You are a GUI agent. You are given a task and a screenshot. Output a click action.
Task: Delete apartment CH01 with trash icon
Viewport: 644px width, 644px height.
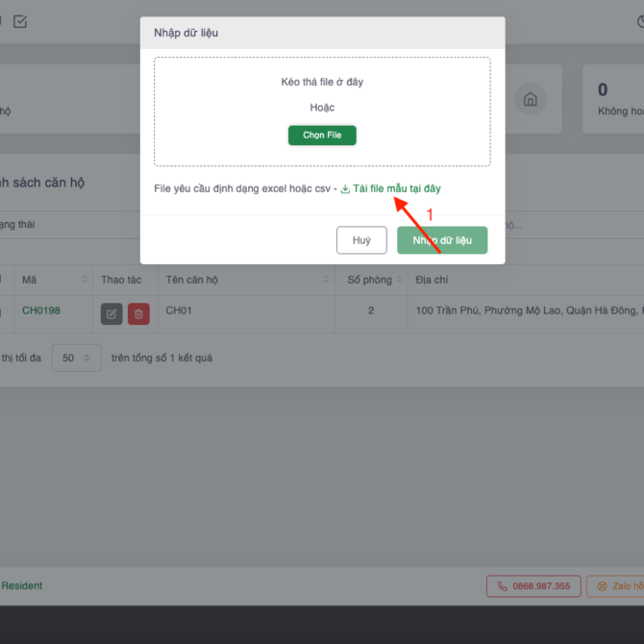[x=138, y=314]
